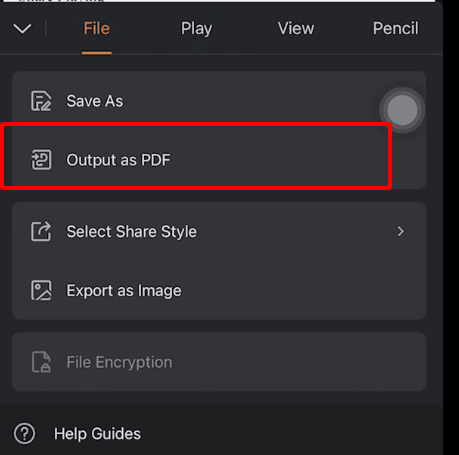Click the orange underline beneath File

pos(97,53)
